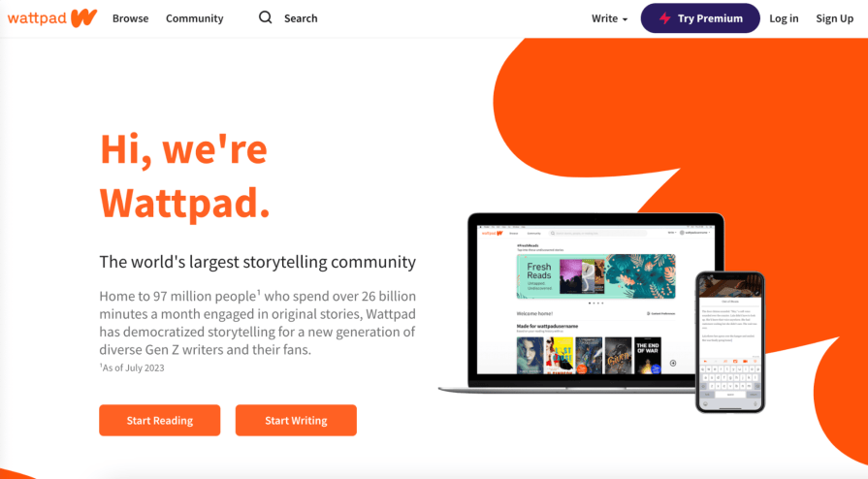Click the first book cover in laptop mockup
868x479 pixels.
[x=530, y=355]
